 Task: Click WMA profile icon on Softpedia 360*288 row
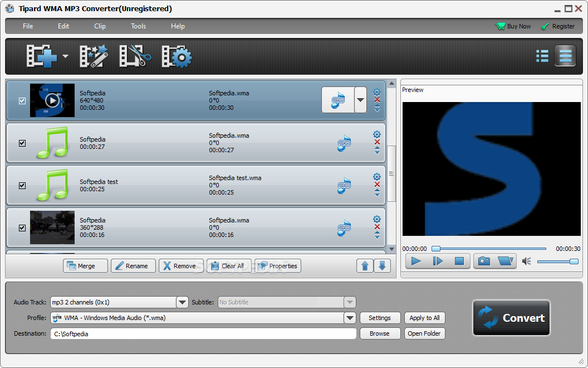point(344,227)
